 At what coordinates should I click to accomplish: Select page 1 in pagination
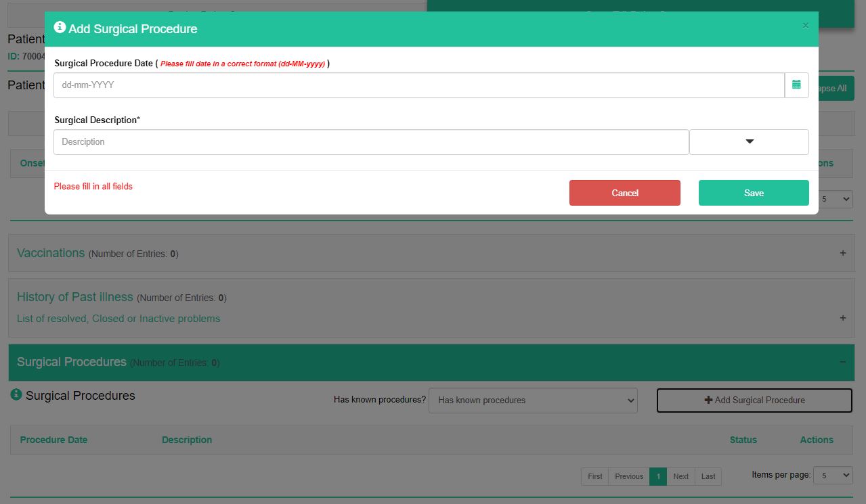pyautogui.click(x=657, y=476)
